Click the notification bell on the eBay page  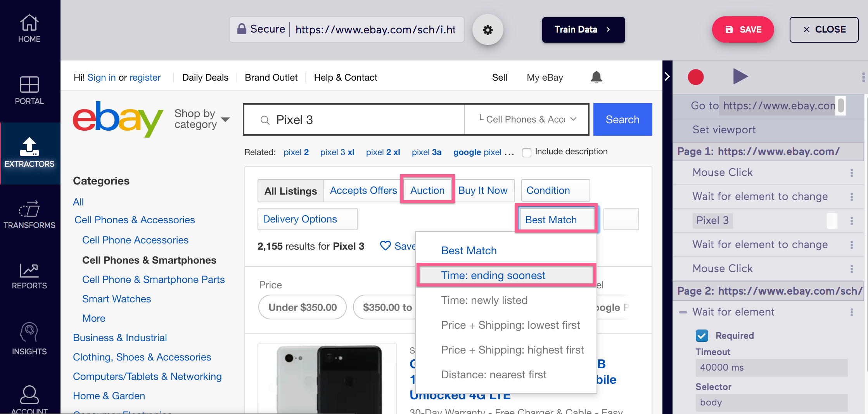pos(596,77)
